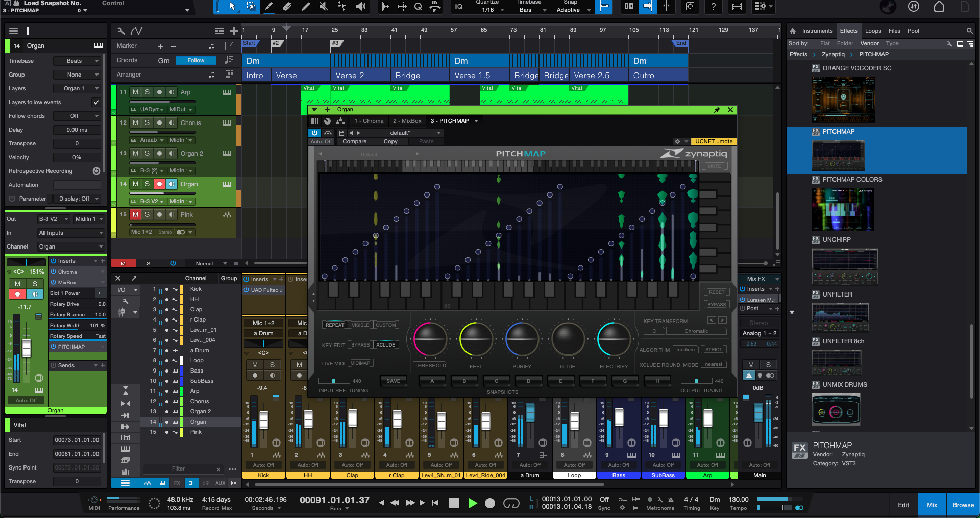Click the Copy button in plugin header
980x518 pixels.
[x=390, y=141]
